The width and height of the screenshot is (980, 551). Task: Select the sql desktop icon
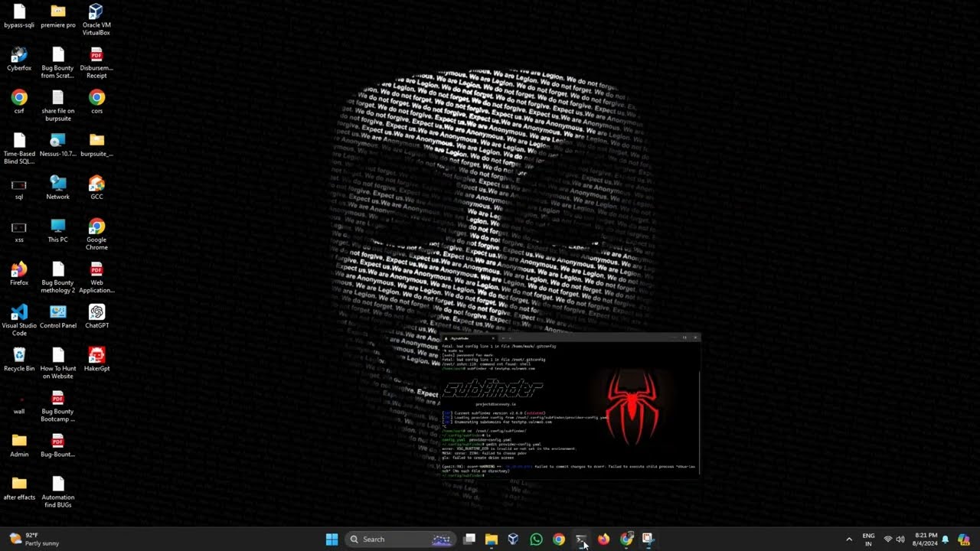(x=19, y=188)
